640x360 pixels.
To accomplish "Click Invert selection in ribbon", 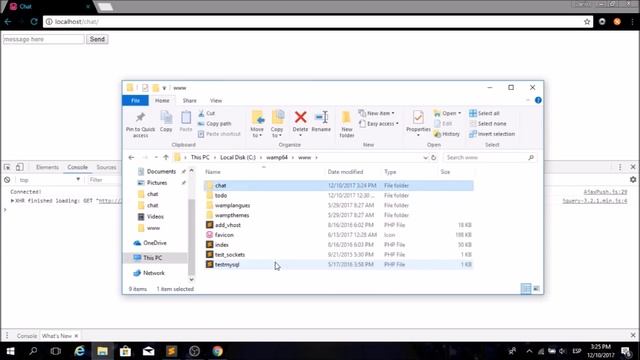I will pyautogui.click(x=492, y=134).
